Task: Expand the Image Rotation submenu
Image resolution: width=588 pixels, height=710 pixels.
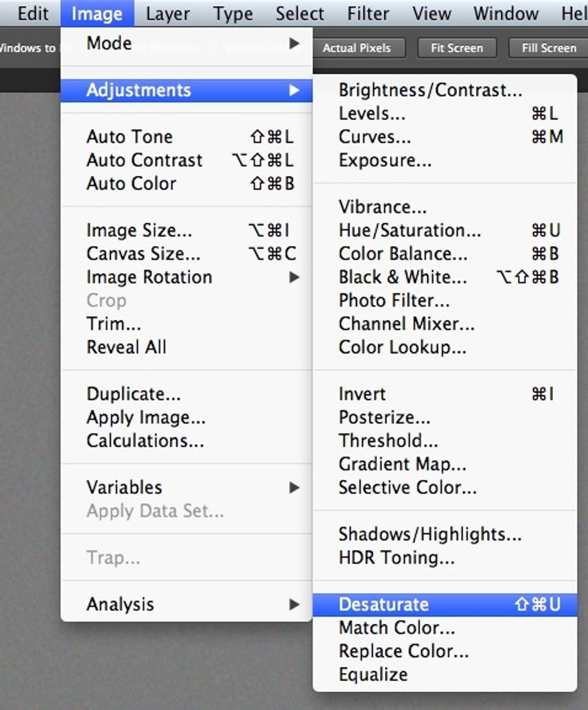Action: tap(149, 277)
